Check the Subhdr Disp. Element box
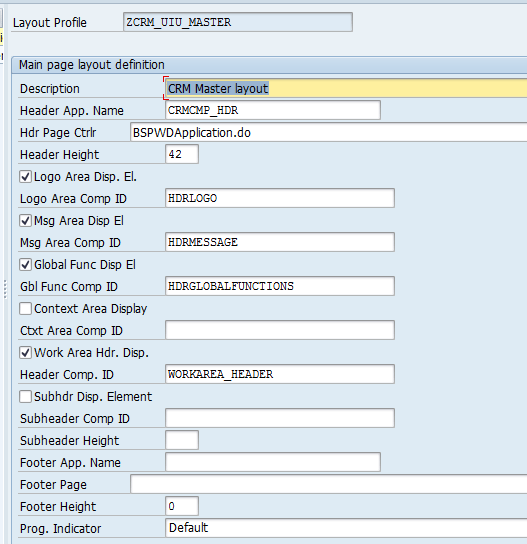 tap(25, 397)
